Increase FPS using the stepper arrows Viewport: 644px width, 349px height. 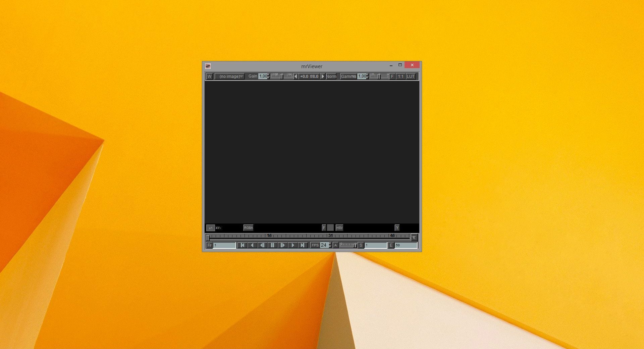[330, 244]
